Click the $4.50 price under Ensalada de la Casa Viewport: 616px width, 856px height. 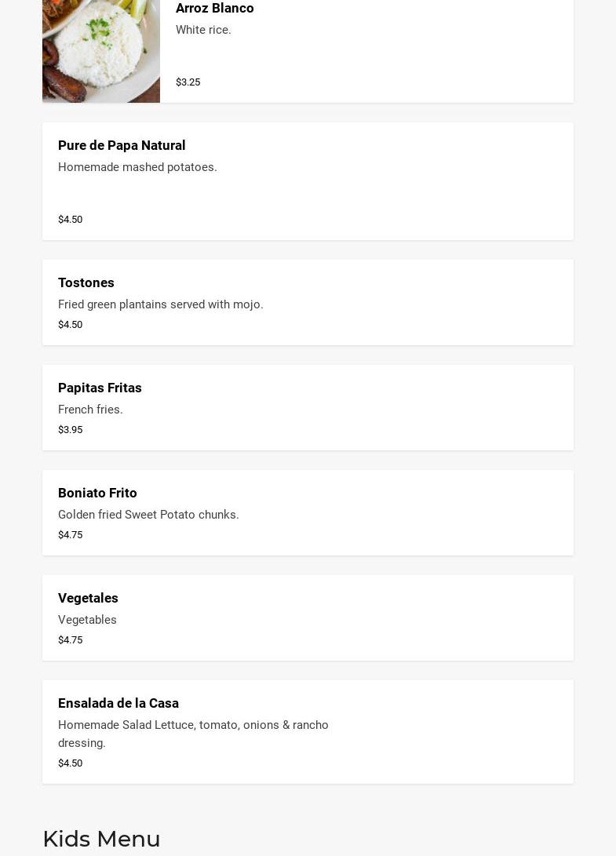(70, 763)
